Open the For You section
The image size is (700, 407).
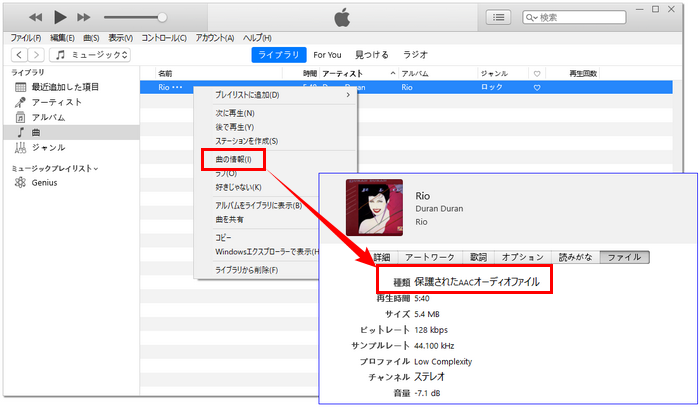click(x=327, y=55)
